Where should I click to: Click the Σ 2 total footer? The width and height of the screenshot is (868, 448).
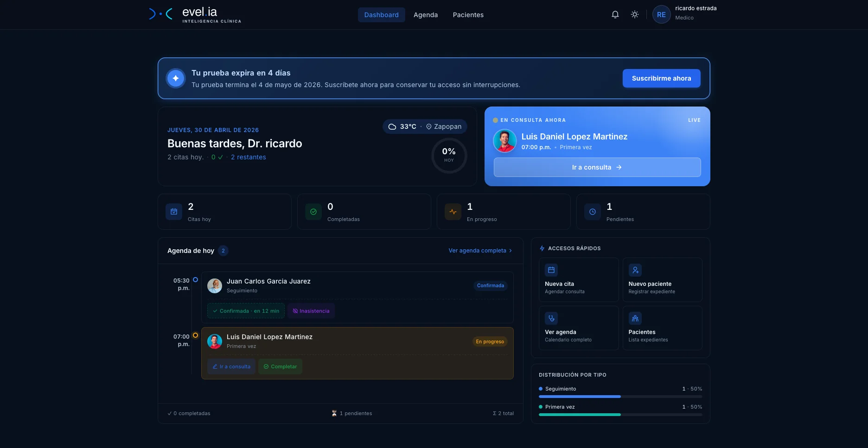click(503, 413)
